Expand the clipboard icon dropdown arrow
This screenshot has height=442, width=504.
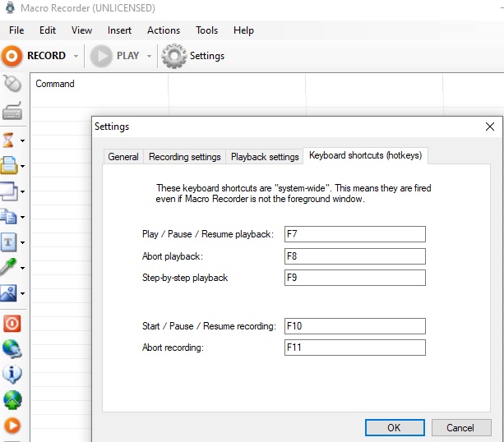[x=22, y=166]
